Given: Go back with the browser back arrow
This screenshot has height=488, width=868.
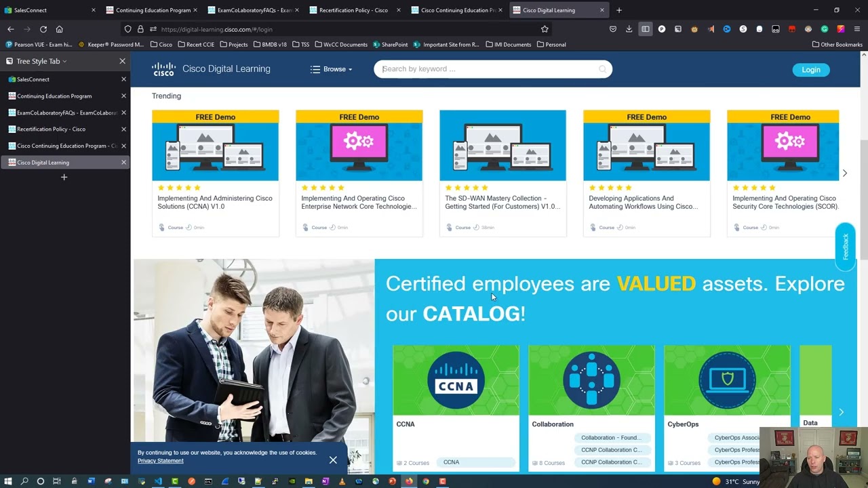Looking at the screenshot, I should [x=11, y=29].
